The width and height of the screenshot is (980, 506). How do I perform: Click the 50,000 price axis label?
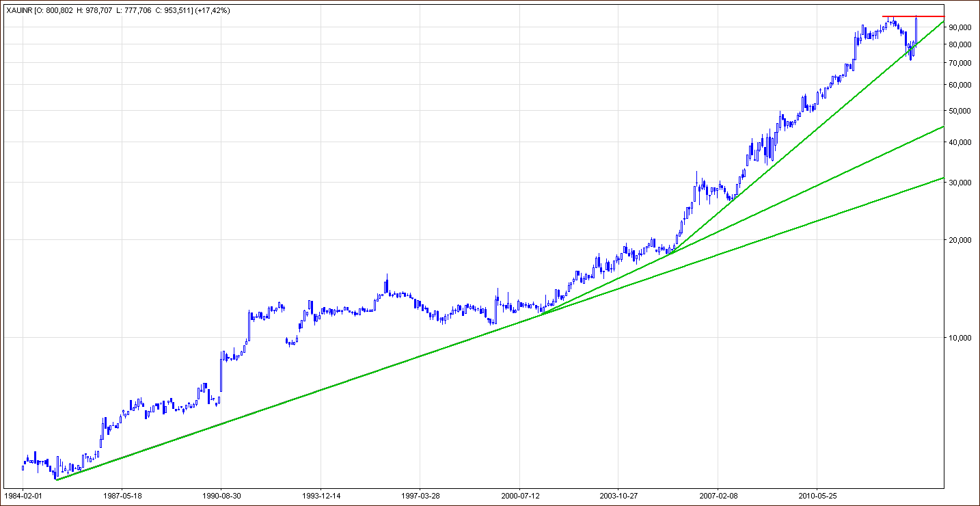point(959,111)
